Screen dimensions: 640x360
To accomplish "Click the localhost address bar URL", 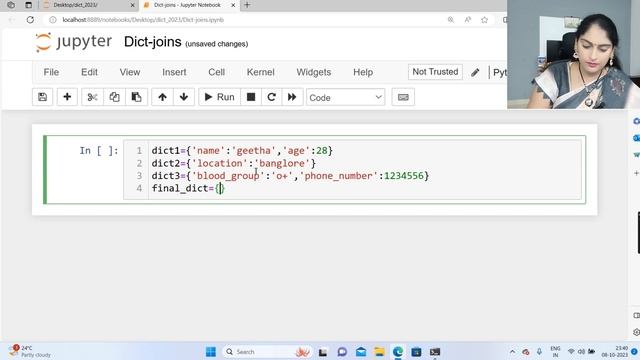I will pyautogui.click(x=143, y=20).
